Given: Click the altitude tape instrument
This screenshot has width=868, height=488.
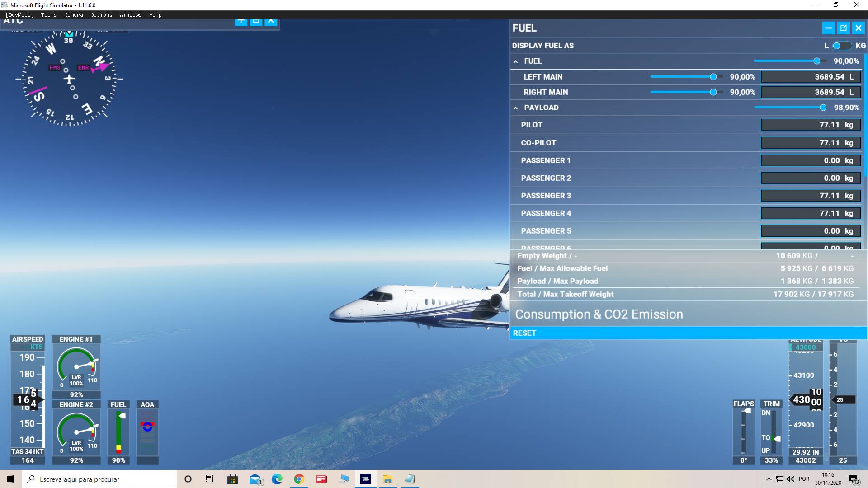Looking at the screenshot, I should (x=806, y=401).
